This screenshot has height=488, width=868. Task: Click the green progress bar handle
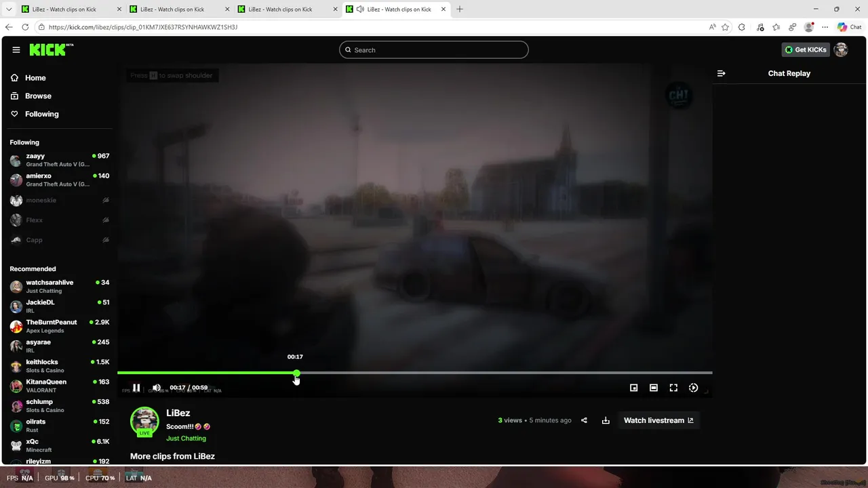click(x=296, y=373)
